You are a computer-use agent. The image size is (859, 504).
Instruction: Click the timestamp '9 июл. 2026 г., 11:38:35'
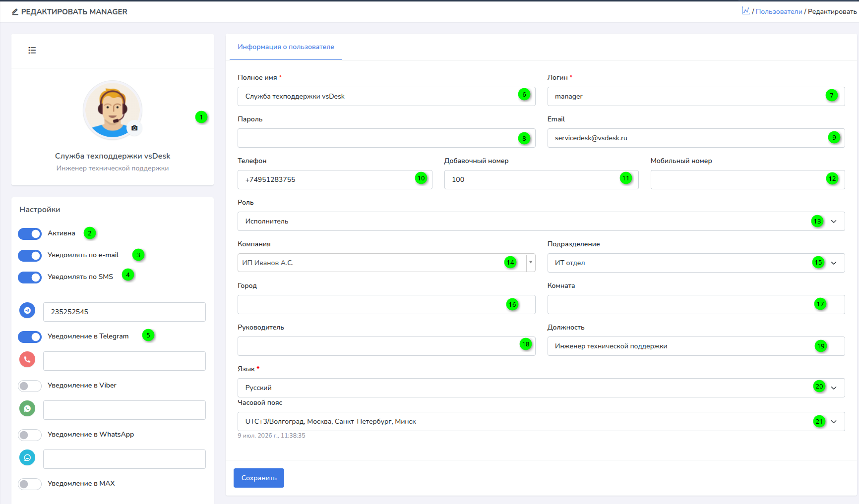pos(271,436)
